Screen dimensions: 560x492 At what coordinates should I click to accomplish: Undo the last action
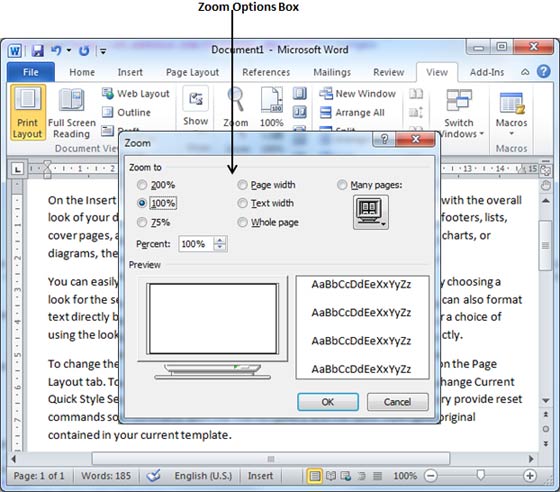[x=56, y=50]
